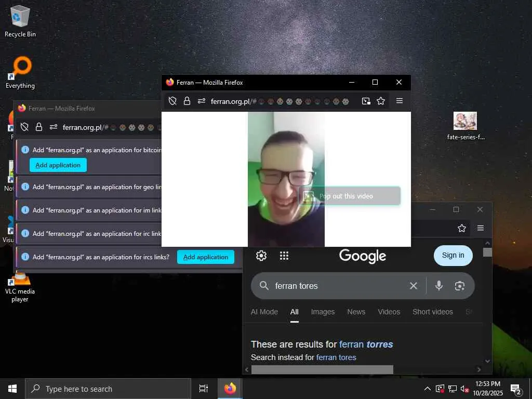Click the taskbar Type here to search box

(108, 389)
